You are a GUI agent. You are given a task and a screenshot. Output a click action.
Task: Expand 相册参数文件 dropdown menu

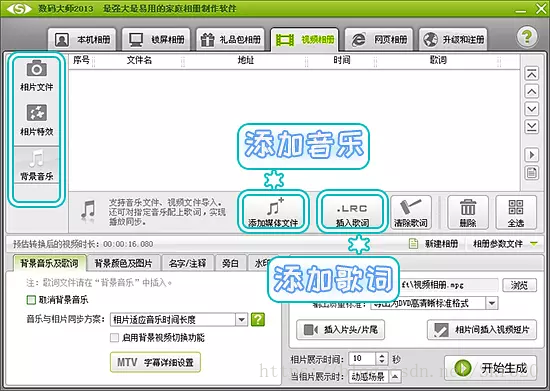tap(504, 243)
